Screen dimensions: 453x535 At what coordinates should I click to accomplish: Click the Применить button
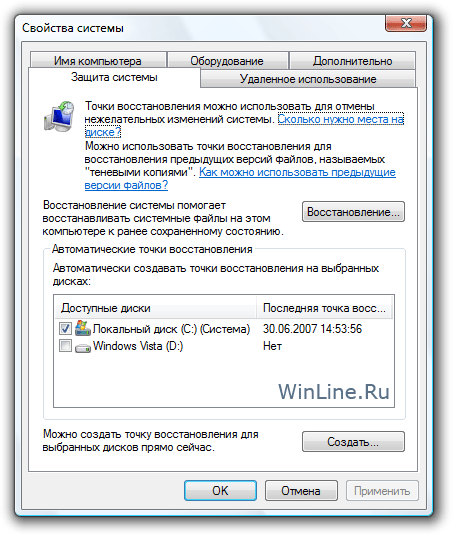pos(382,491)
